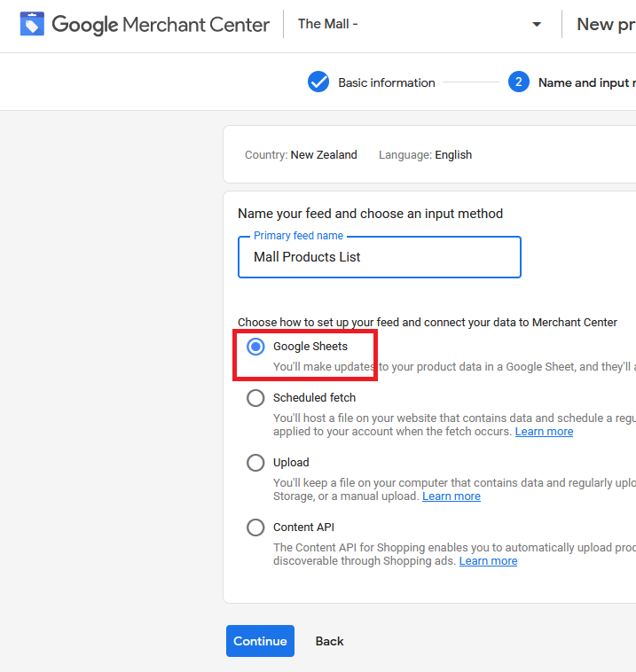Click the blue checkmark icon for Basic information
This screenshot has width=636, height=672.
click(x=318, y=82)
